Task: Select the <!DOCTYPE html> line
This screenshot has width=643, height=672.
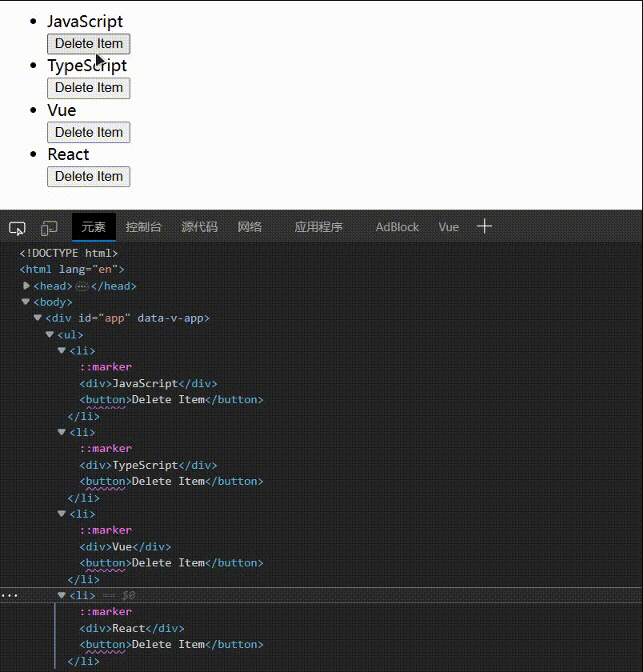Action: pos(69,254)
